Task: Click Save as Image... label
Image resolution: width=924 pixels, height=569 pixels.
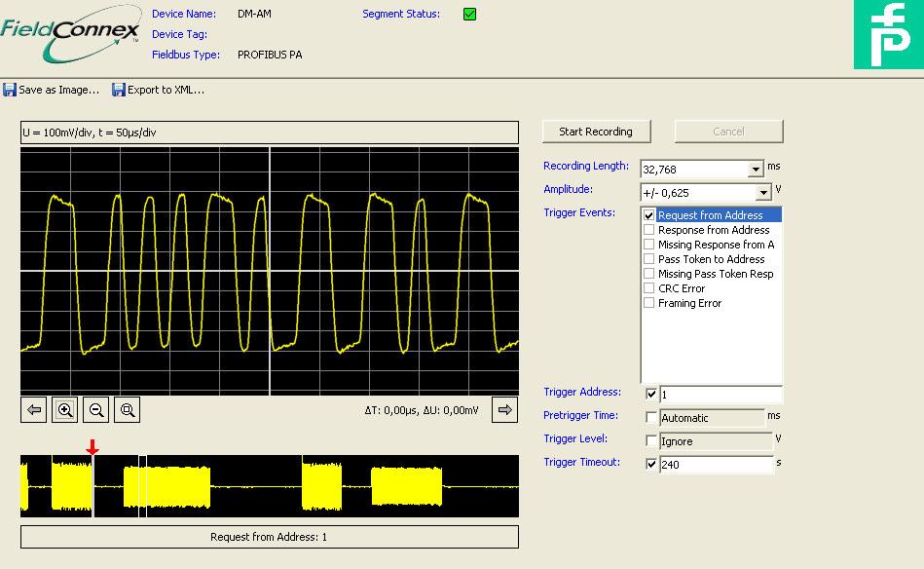Action: [x=59, y=90]
